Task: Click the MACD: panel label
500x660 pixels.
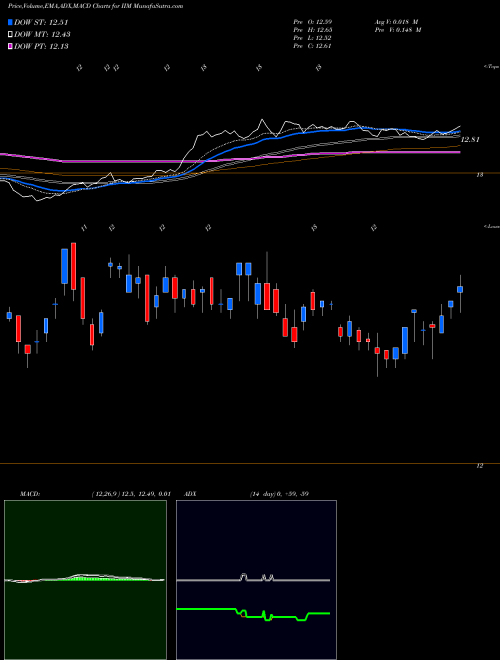Action: [x=30, y=494]
